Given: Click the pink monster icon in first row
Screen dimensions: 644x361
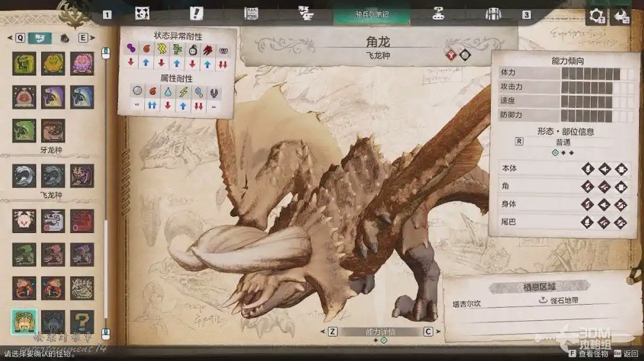Looking at the screenshot, I should click(x=82, y=63).
